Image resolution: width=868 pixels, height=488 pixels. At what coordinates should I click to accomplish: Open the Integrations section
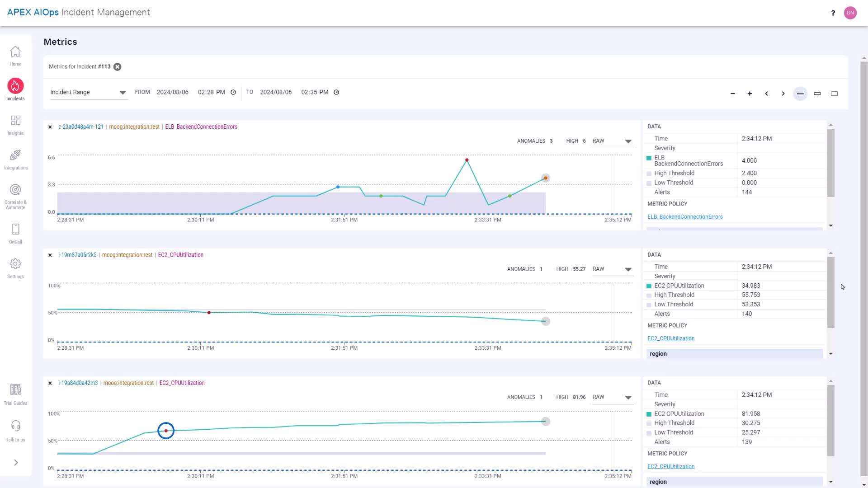pos(15,160)
